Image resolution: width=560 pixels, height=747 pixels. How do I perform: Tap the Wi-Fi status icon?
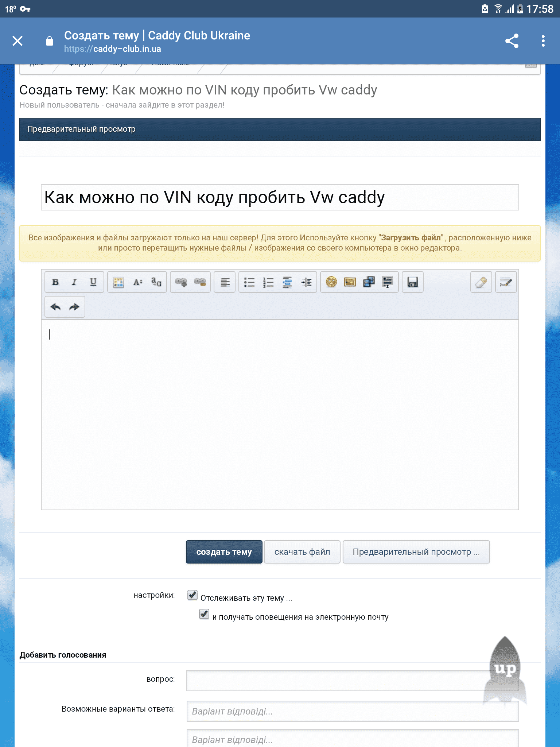point(498,9)
